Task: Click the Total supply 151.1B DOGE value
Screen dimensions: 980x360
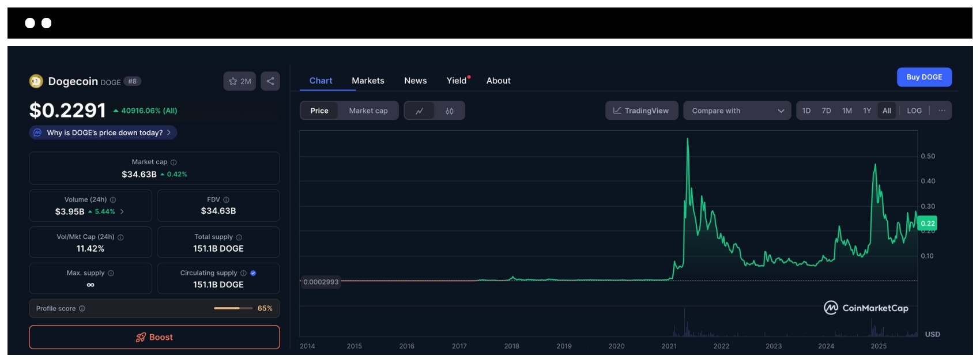Action: point(218,248)
